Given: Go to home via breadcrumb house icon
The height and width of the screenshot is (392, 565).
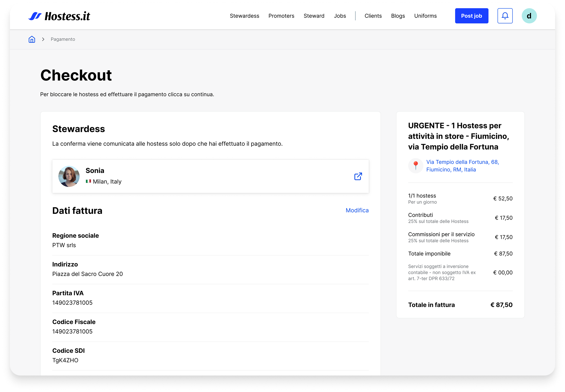Looking at the screenshot, I should tap(32, 39).
